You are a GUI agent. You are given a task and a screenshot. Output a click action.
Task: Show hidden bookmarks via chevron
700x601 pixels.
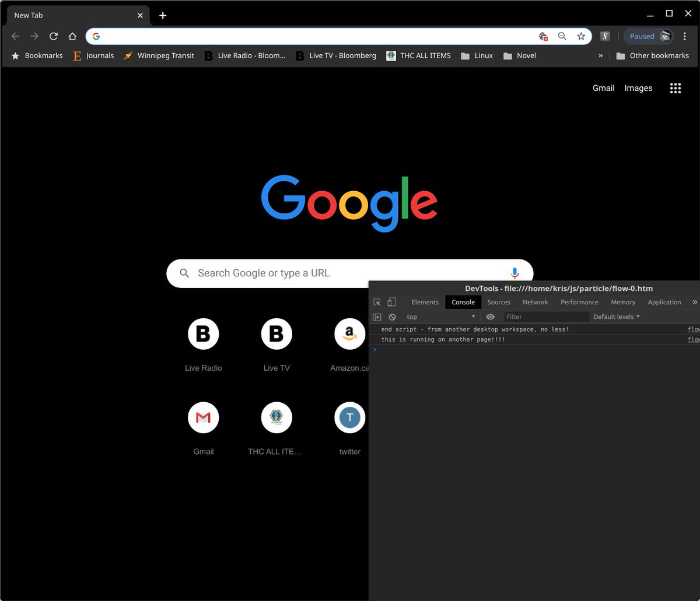click(x=600, y=55)
